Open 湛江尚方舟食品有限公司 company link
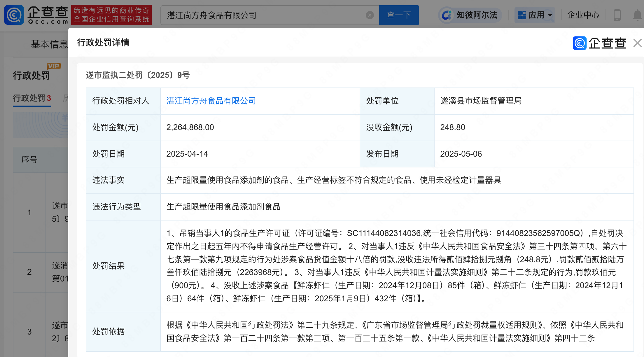The width and height of the screenshot is (644, 357). tap(211, 101)
